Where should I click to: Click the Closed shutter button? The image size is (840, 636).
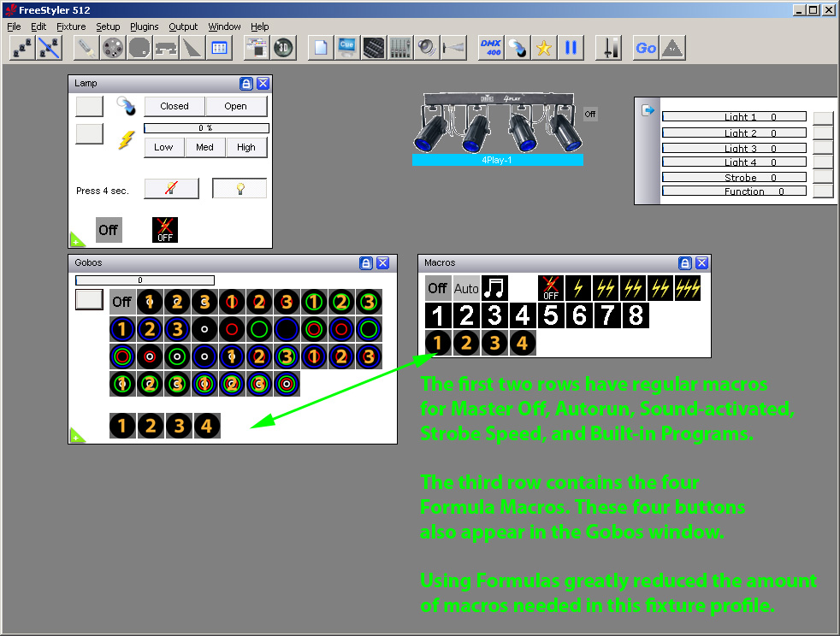point(175,106)
